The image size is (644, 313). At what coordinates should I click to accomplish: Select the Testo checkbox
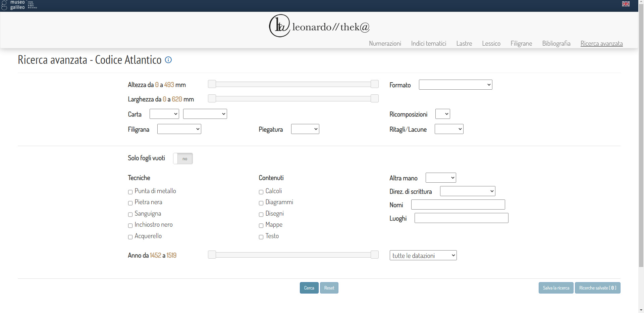[x=261, y=237]
